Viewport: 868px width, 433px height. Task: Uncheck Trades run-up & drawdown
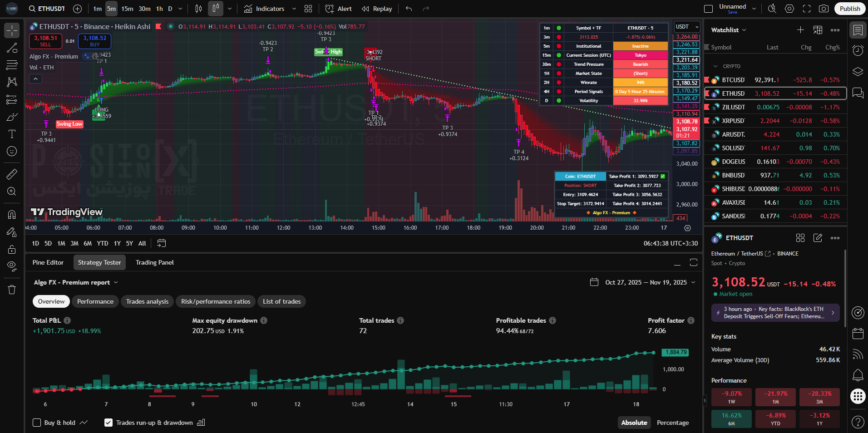point(108,423)
